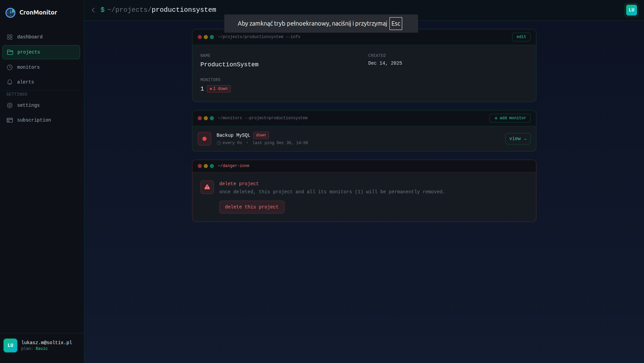This screenshot has width=644, height=363.
Task: Click the CronMonitor logo icon
Action: (10, 12)
